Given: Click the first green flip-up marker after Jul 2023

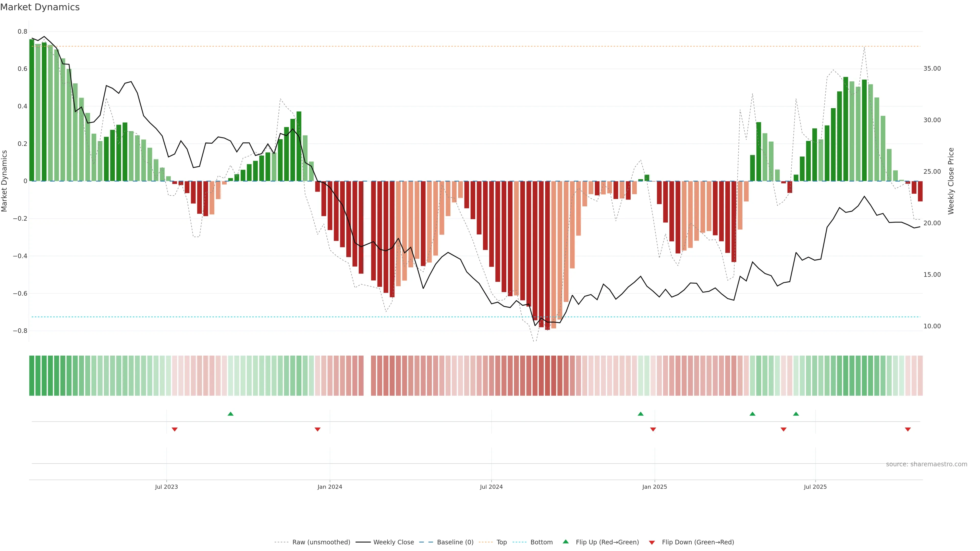Looking at the screenshot, I should [x=230, y=414].
